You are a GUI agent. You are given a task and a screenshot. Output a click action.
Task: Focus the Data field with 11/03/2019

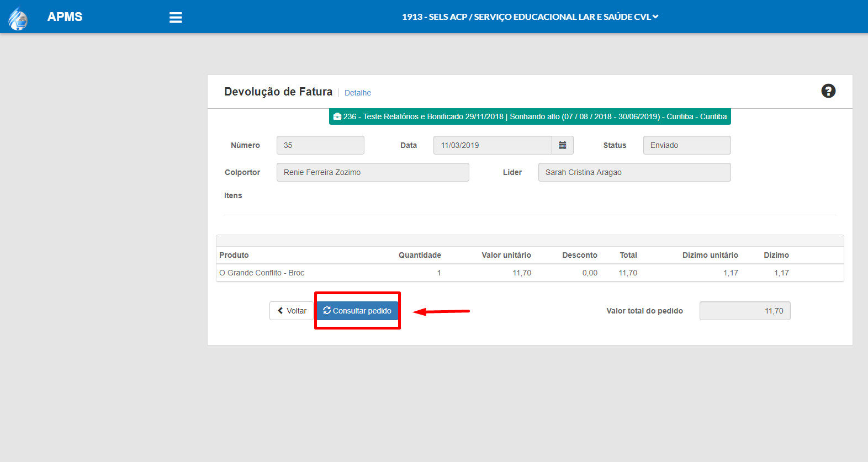click(x=493, y=145)
